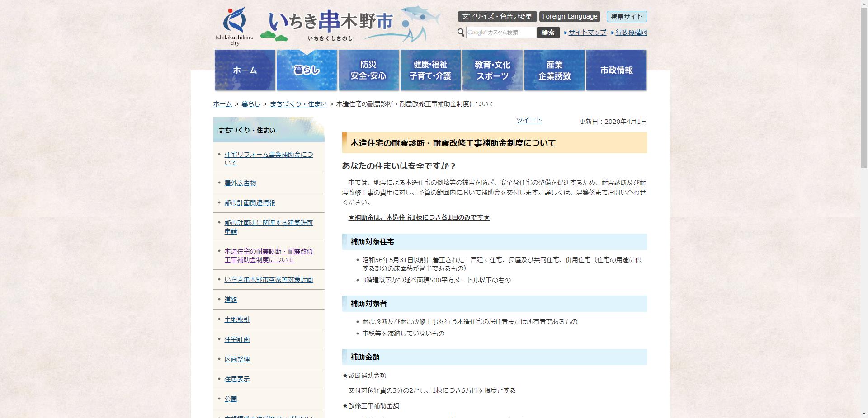Share the page via ツイート link
868x418 pixels.
tap(529, 120)
